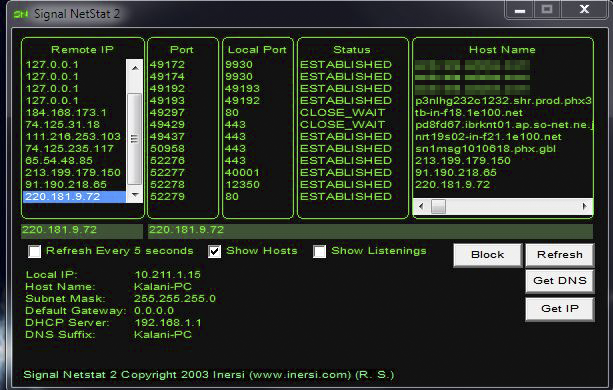Screen dimensions: 613x390
Task: Click selected IP field below Remote IP list
Action: click(x=82, y=230)
